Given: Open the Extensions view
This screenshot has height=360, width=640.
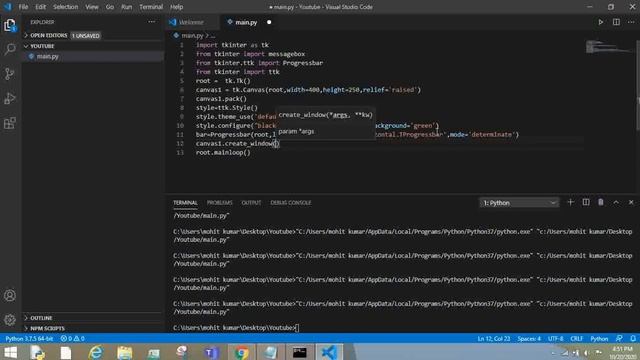Looking at the screenshot, I should tap(10, 123).
